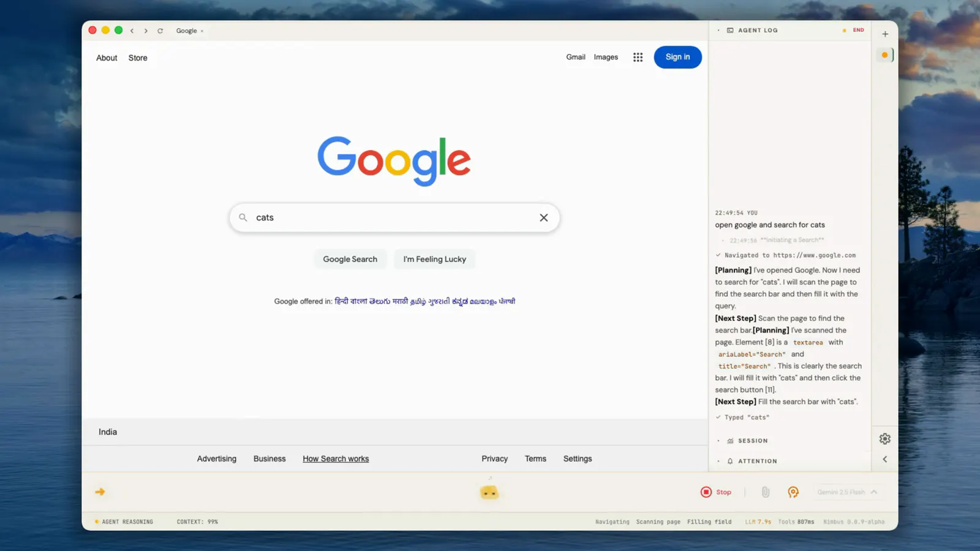980x551 pixels.
Task: Close the Google tab
Action: point(202,31)
